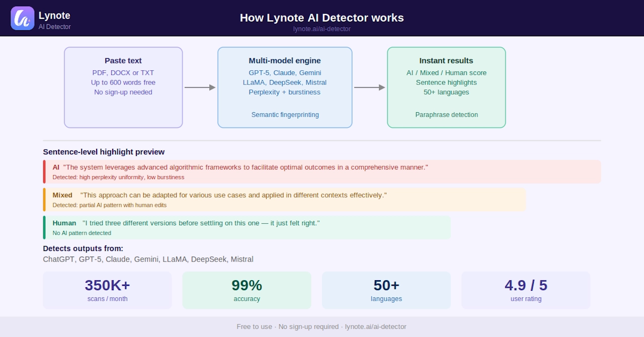Click the 'accuracy' label
644x337 pixels.
point(247,299)
